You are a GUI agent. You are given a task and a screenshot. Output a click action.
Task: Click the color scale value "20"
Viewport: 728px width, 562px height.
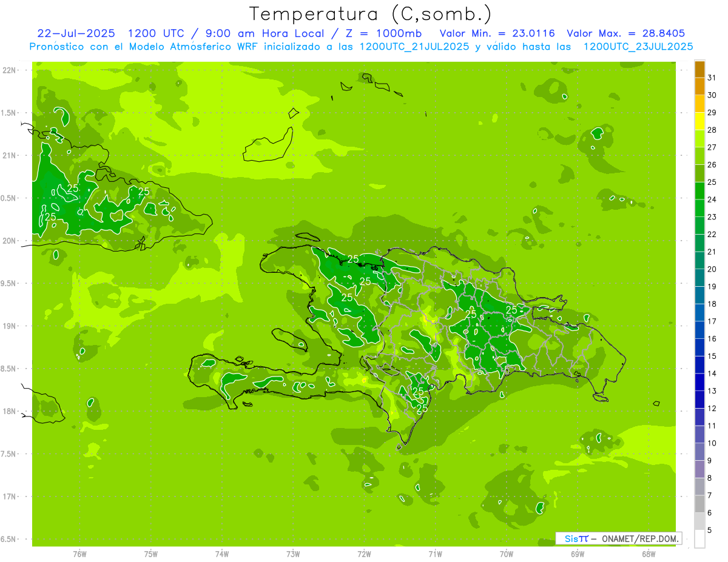(x=712, y=269)
